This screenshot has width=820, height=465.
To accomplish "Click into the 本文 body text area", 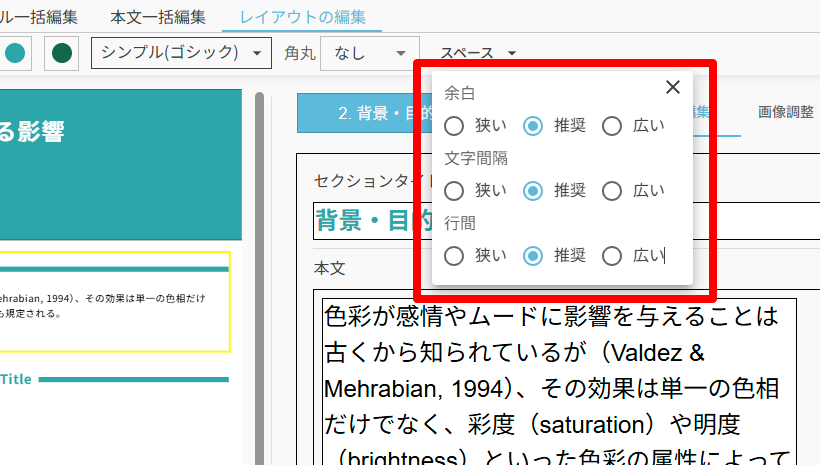I will [x=555, y=380].
